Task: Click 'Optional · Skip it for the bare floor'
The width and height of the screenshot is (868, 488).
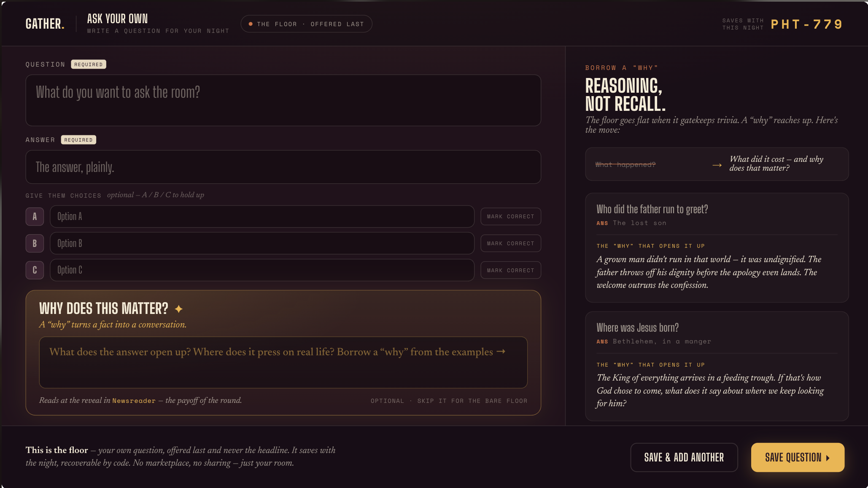Action: (x=449, y=401)
